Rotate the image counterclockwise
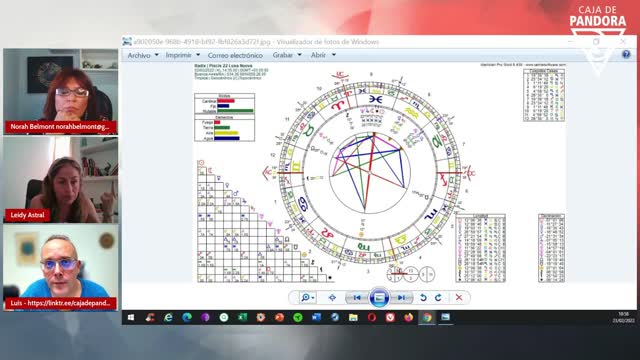 point(423,298)
